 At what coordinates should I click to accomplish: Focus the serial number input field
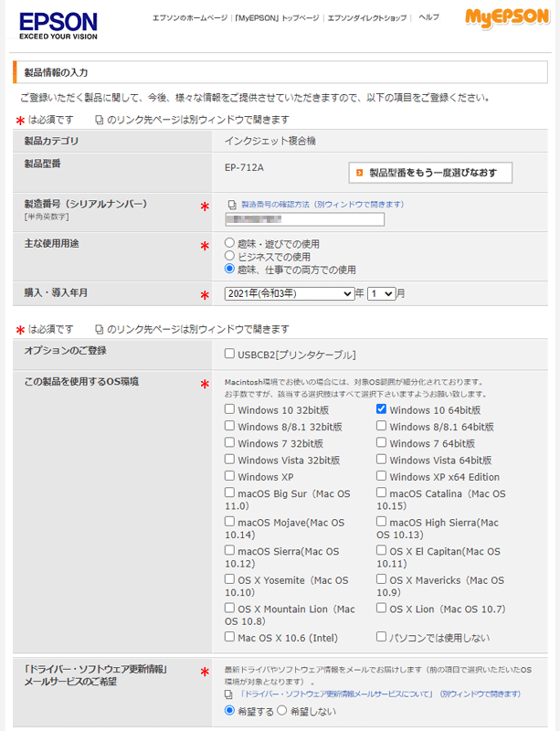[x=305, y=219]
